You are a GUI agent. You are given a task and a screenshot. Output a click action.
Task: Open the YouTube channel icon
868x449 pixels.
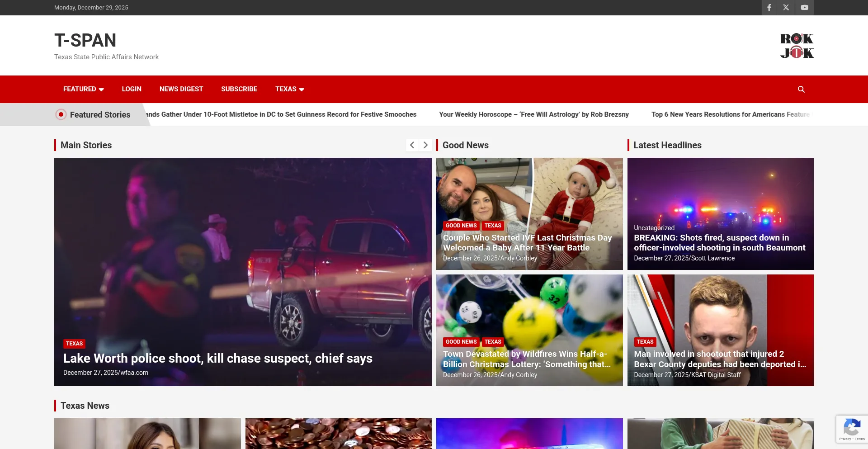click(x=804, y=7)
